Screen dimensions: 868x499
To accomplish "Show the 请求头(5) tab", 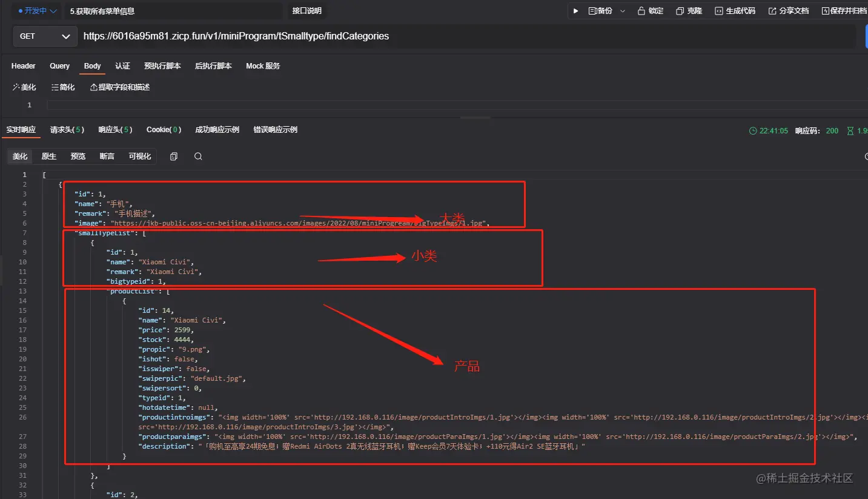I will tap(67, 130).
